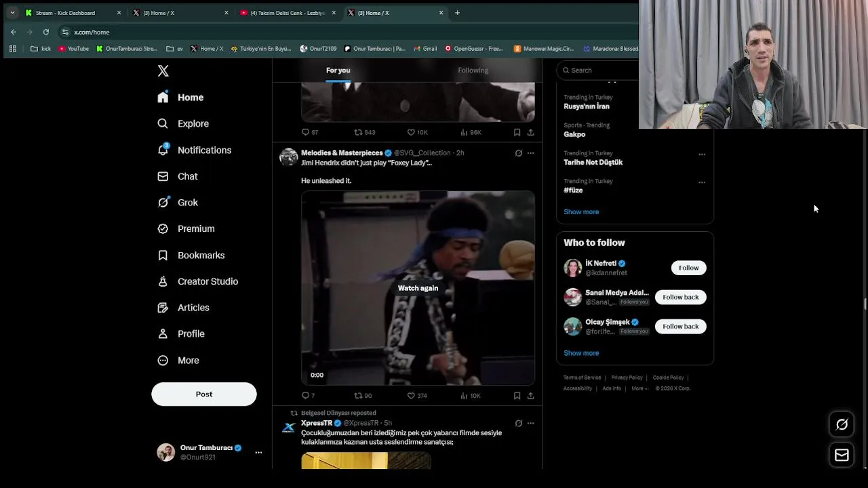Open account menu dots beside Onur Tamburacı
868x488 pixels.
[258, 452]
